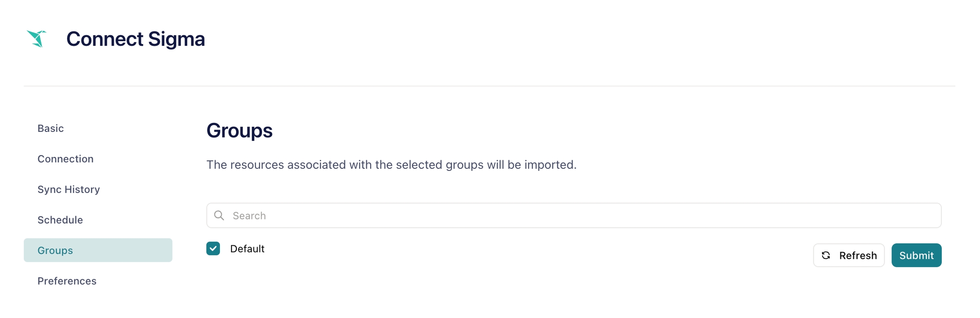Click the Groups section heading

[x=239, y=131]
